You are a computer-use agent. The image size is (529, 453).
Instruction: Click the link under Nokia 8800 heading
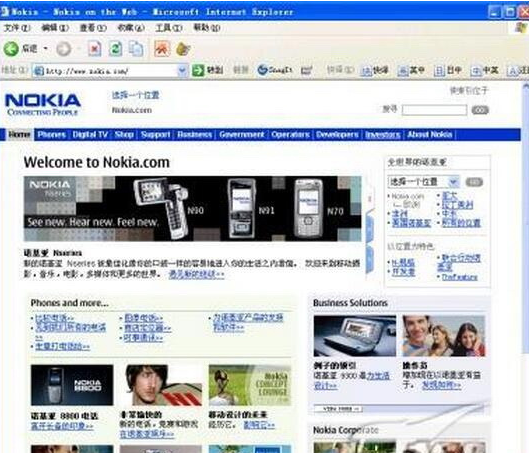coord(62,426)
